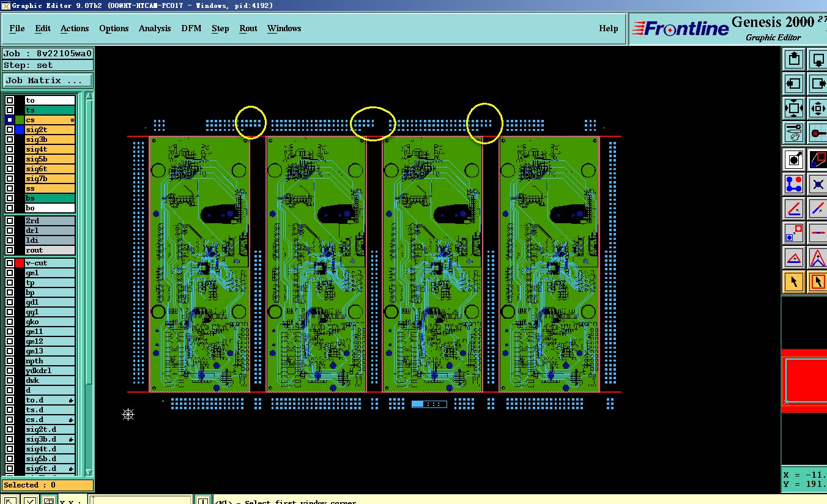Open the Edit menu
The image size is (827, 504).
point(43,28)
